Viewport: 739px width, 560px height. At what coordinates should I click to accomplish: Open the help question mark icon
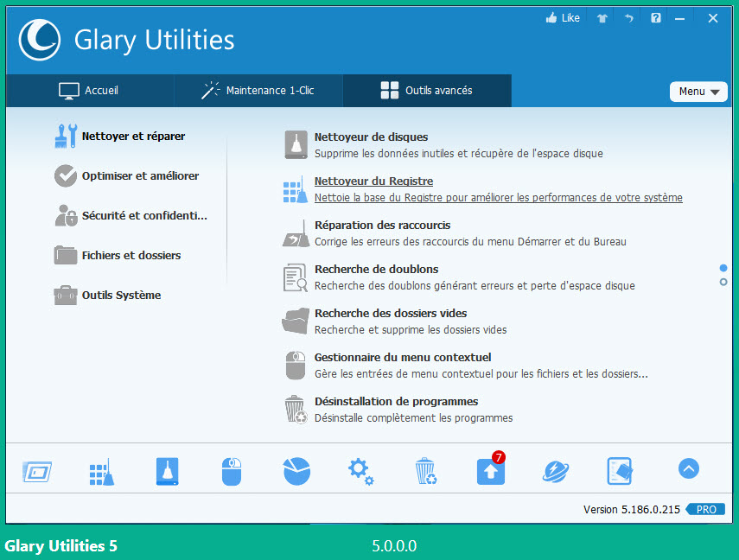pos(655,18)
